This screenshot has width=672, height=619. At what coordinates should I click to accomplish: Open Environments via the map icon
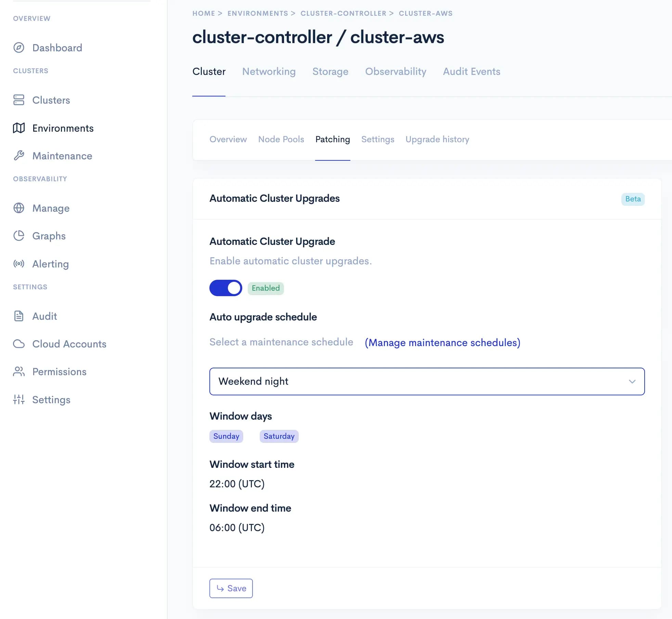point(19,128)
